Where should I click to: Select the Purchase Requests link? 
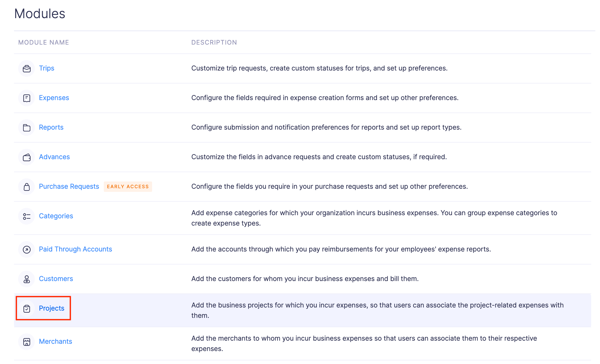pos(69,186)
